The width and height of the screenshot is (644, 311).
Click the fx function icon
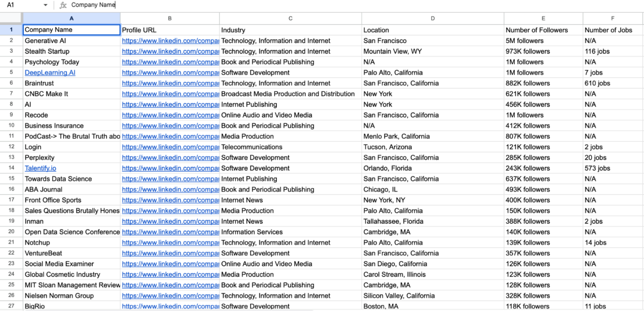(x=63, y=5)
